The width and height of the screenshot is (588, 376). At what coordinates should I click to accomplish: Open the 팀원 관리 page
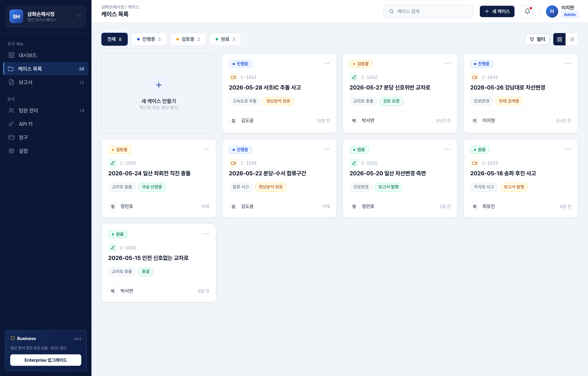46,110
